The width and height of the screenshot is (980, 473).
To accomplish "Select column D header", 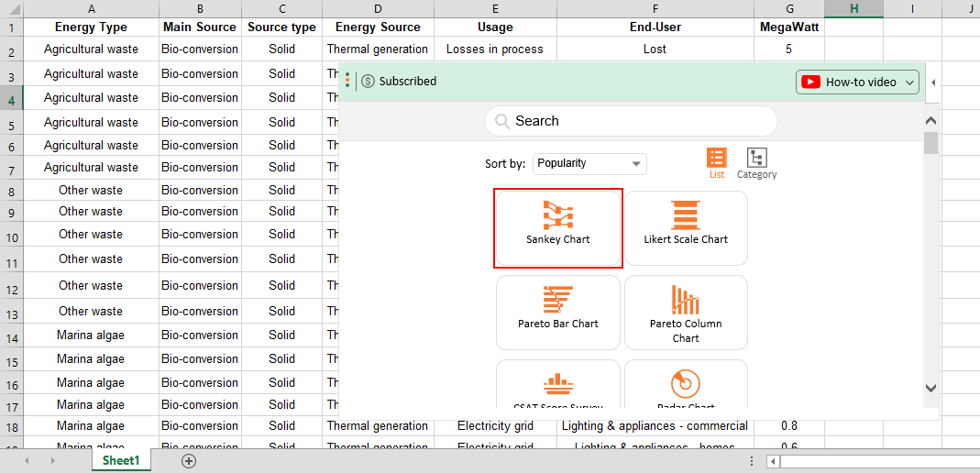I will pyautogui.click(x=378, y=8).
